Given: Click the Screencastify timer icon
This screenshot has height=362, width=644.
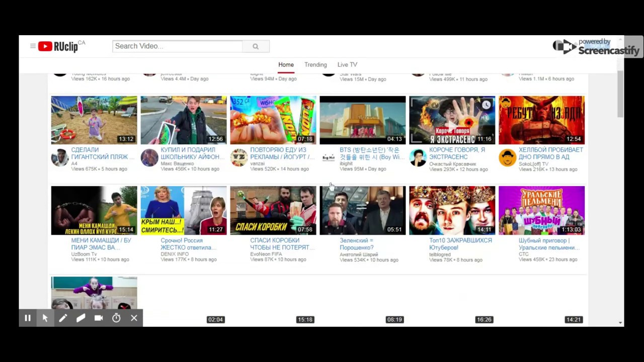Looking at the screenshot, I should point(116,318).
